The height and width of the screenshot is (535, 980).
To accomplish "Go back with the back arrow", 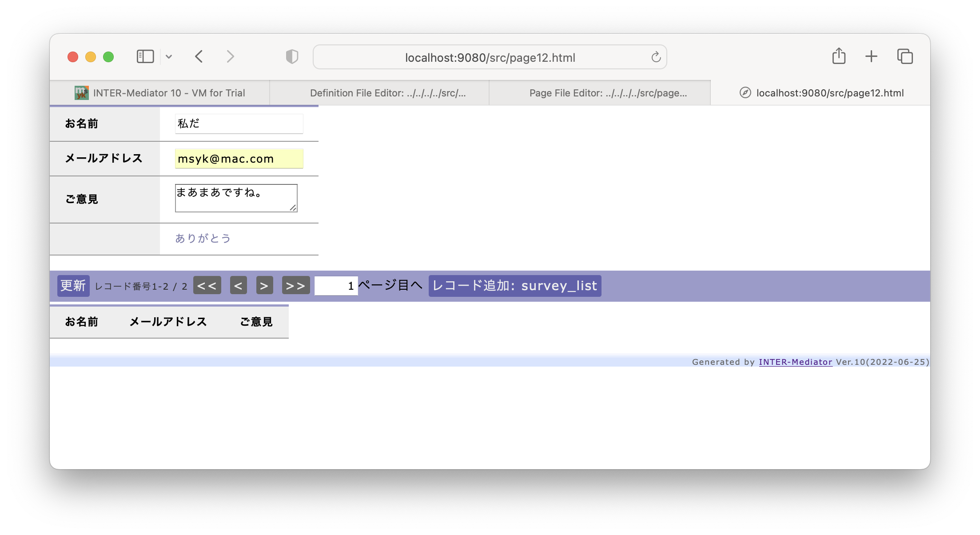I will click(199, 57).
